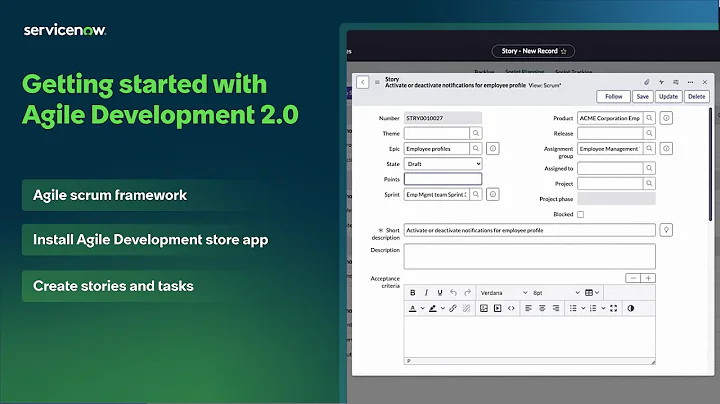Collapse Acceptance criteria with minus button
Viewport: 720px width, 404px height.
click(x=633, y=278)
